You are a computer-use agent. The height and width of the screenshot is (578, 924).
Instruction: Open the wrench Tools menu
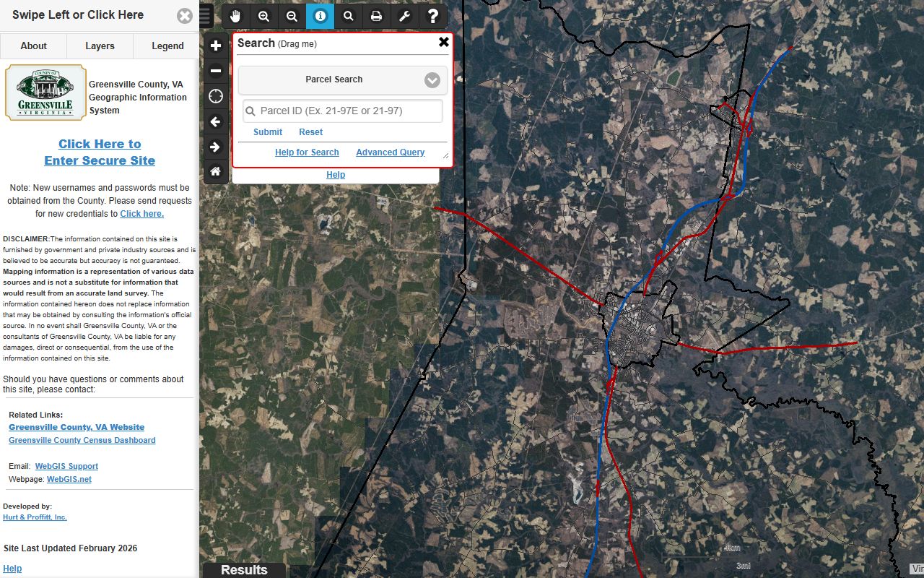tap(404, 16)
